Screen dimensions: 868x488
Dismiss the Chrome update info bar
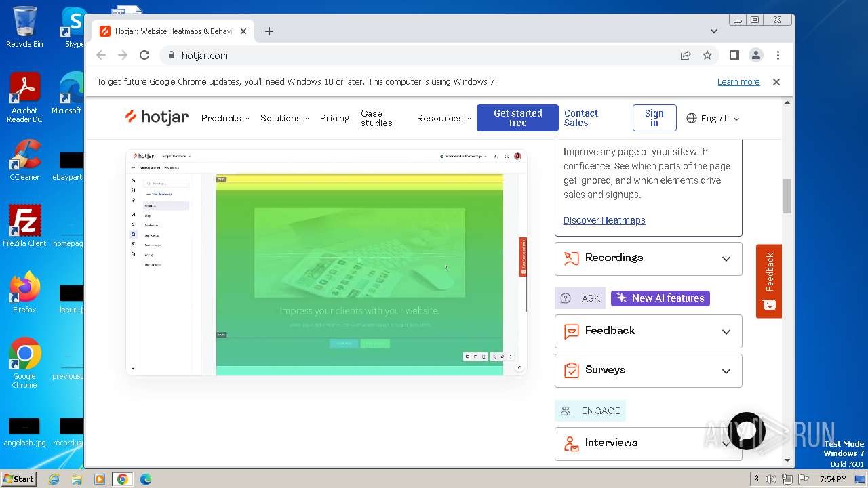pos(776,81)
